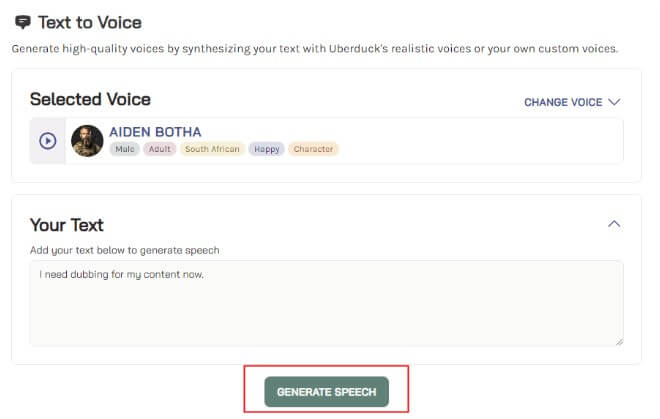Click the textarea resize handle corner
Screen dimensions: 660x419
[619, 342]
